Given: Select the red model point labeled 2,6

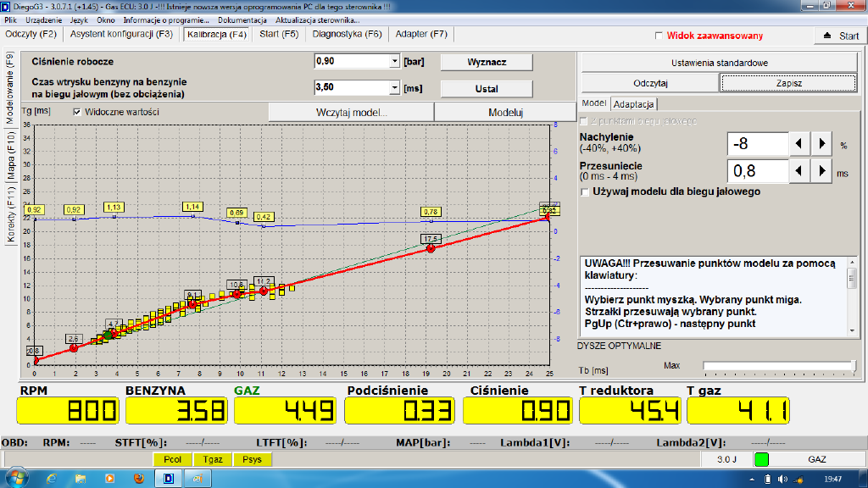Looking at the screenshot, I should (x=74, y=348).
